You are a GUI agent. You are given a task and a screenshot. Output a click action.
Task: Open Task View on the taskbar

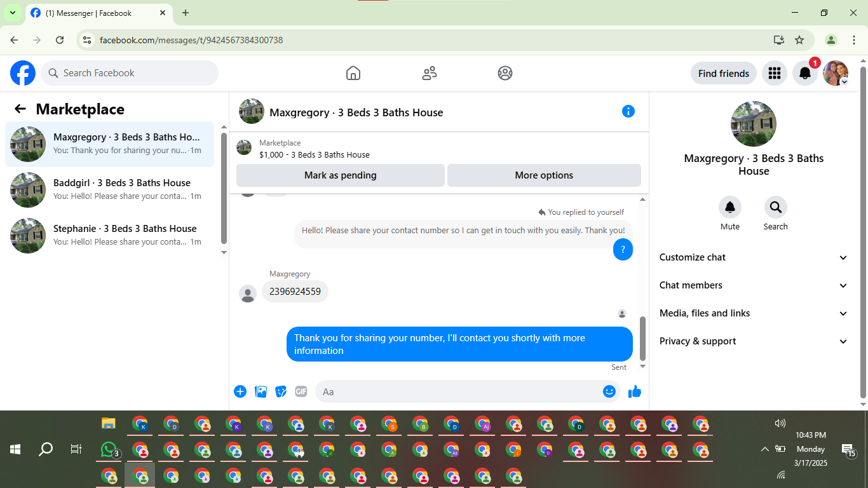click(x=76, y=449)
